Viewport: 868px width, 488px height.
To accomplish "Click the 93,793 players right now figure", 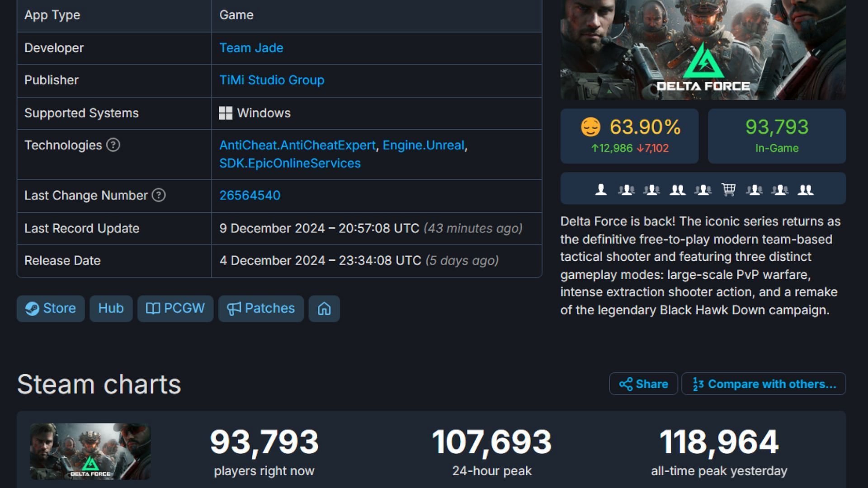I will [264, 442].
